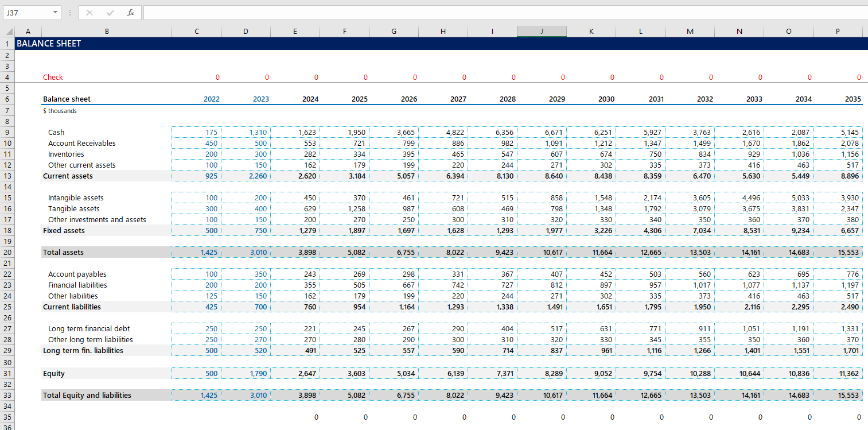
Task: Select the Equity value for 2035
Action: pos(849,374)
